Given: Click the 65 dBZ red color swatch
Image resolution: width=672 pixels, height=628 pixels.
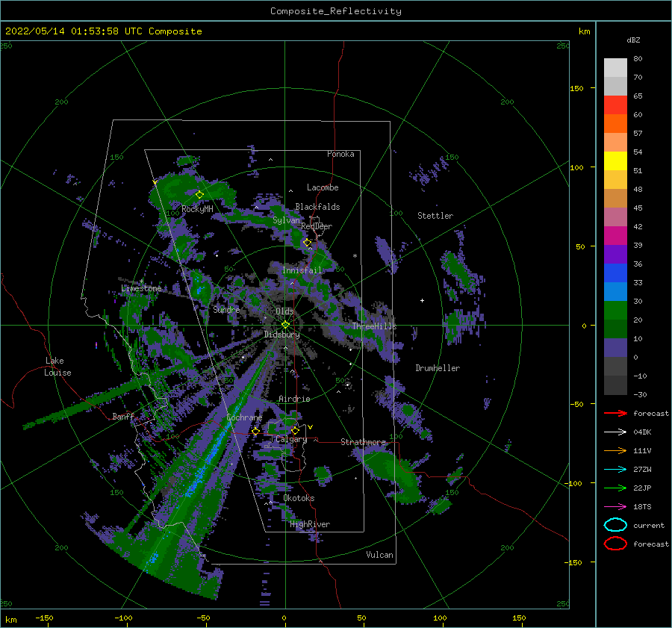Looking at the screenshot, I should click(x=615, y=105).
